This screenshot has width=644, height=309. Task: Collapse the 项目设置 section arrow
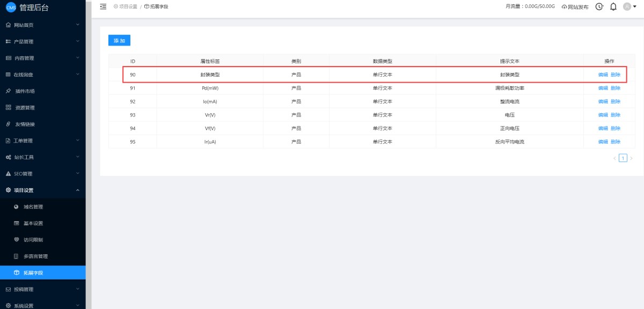coord(78,190)
